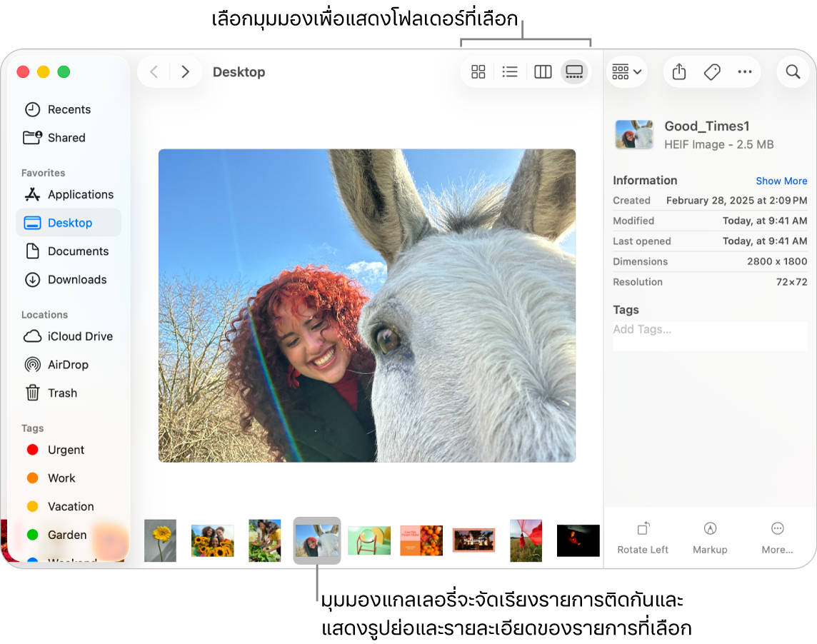The image size is (817, 644).
Task: Open the Search icon
Action: point(793,71)
